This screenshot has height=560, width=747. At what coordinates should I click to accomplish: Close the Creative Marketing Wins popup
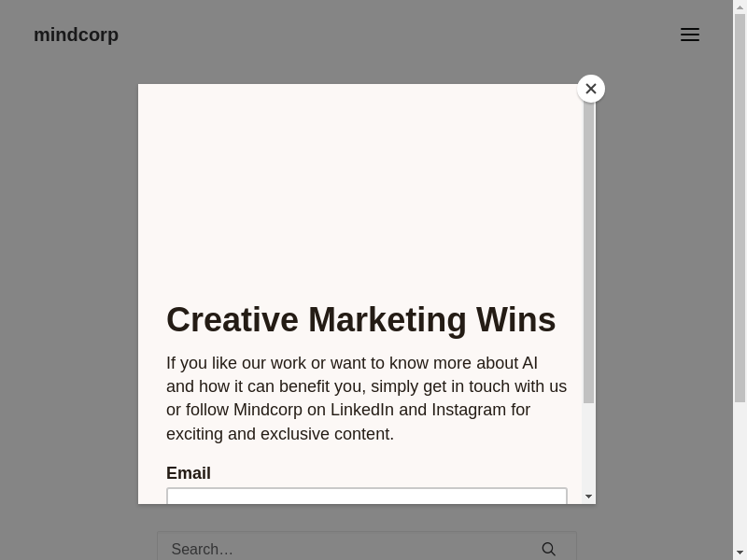(x=590, y=89)
